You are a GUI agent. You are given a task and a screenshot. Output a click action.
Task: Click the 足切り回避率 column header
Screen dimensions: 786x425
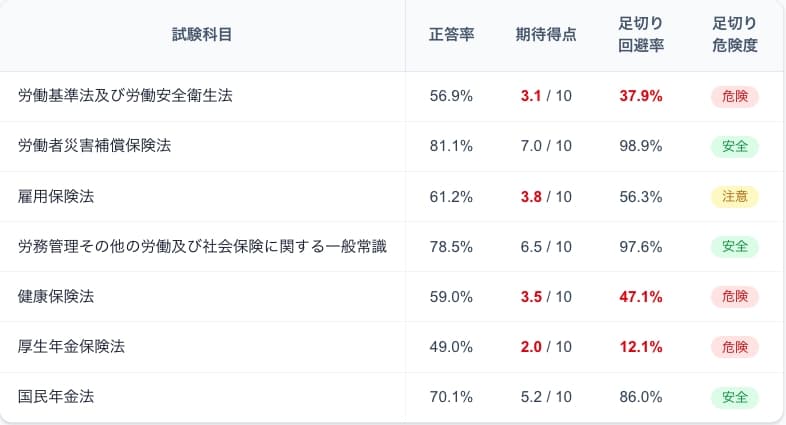coord(641,34)
